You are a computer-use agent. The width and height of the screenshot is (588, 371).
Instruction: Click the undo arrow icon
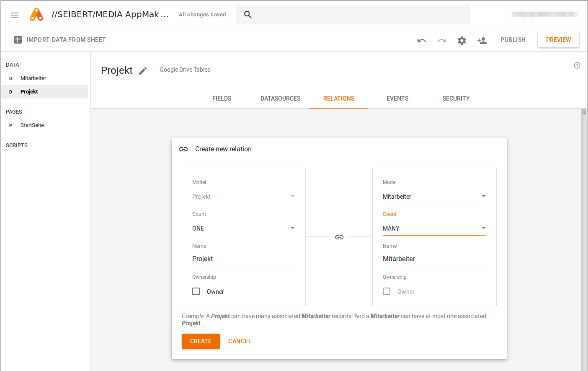click(422, 40)
